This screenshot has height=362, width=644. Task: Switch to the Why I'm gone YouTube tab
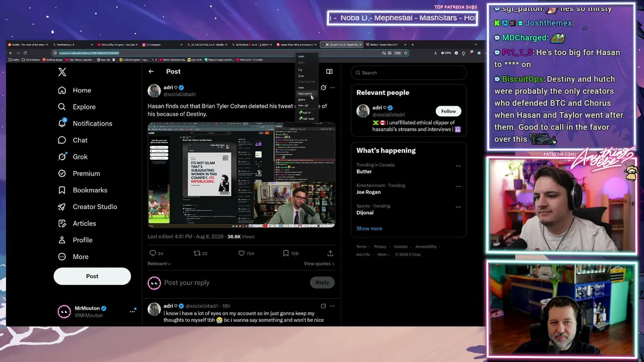(x=117, y=45)
